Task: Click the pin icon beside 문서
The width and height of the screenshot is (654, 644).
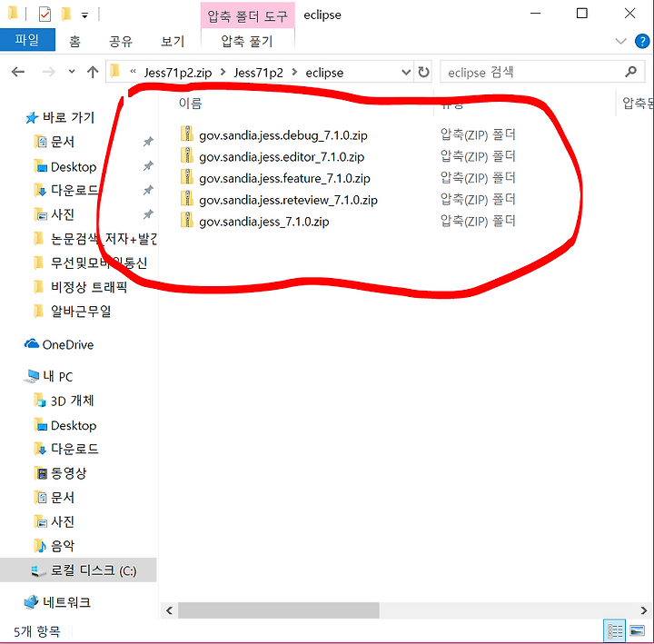Action: click(x=148, y=142)
